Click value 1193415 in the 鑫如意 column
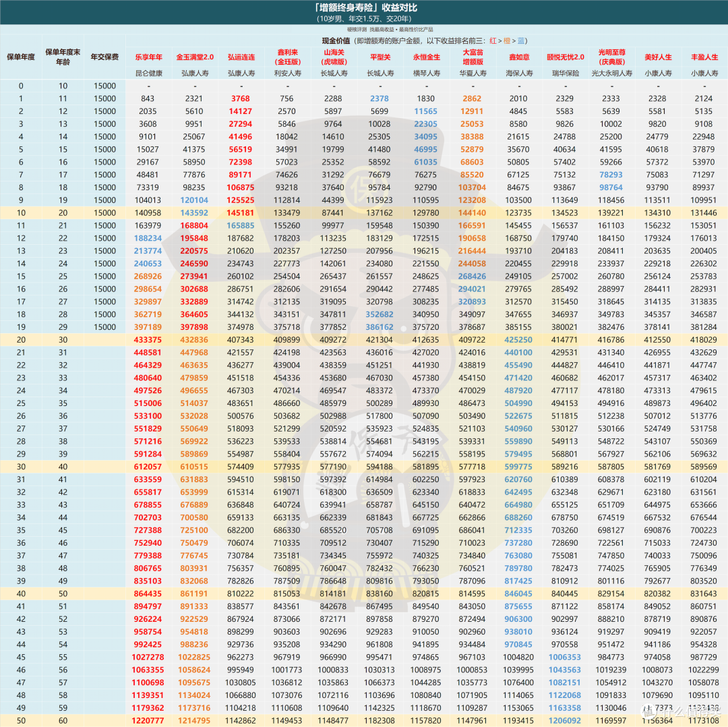Screen dimensions: 728x727 [518, 721]
